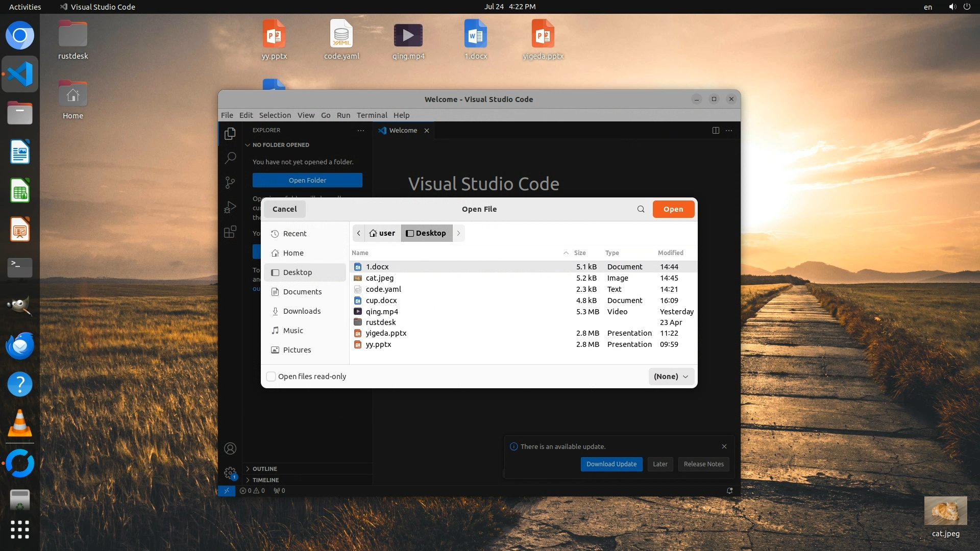The height and width of the screenshot is (551, 980).
Task: Select the Welcome tab
Action: point(403,131)
